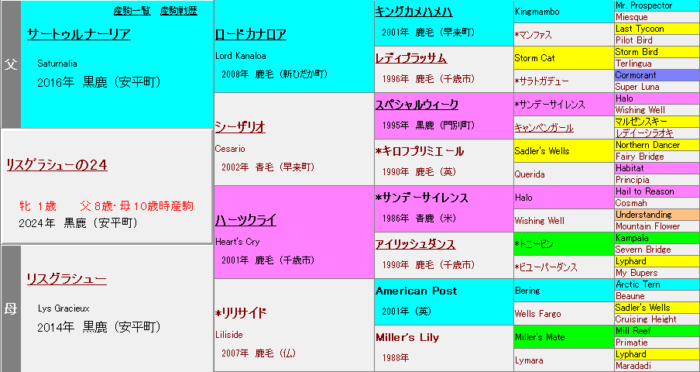The width and height of the screenshot is (700, 372).
Task: Open the 産駒一覧 link
Action: click(x=132, y=11)
